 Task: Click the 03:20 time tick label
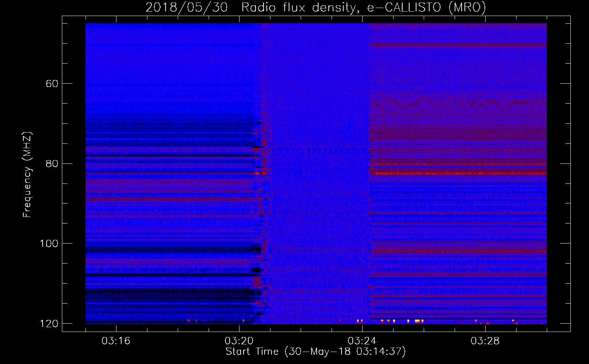coord(239,341)
